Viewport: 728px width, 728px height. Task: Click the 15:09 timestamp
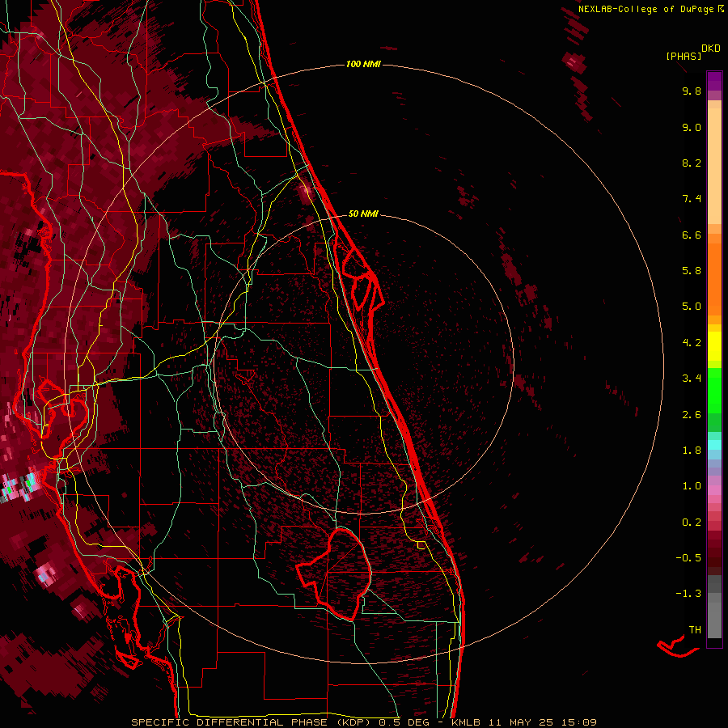pos(578,722)
